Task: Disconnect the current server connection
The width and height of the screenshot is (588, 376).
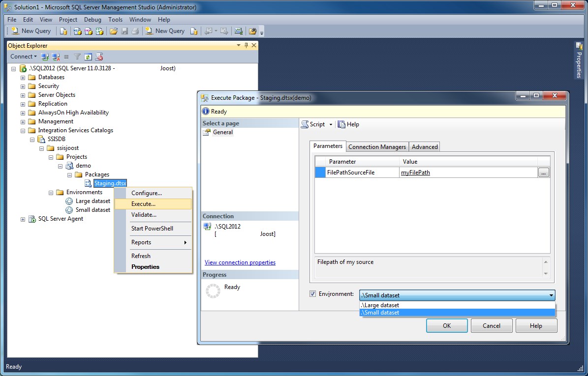Action: (56, 57)
